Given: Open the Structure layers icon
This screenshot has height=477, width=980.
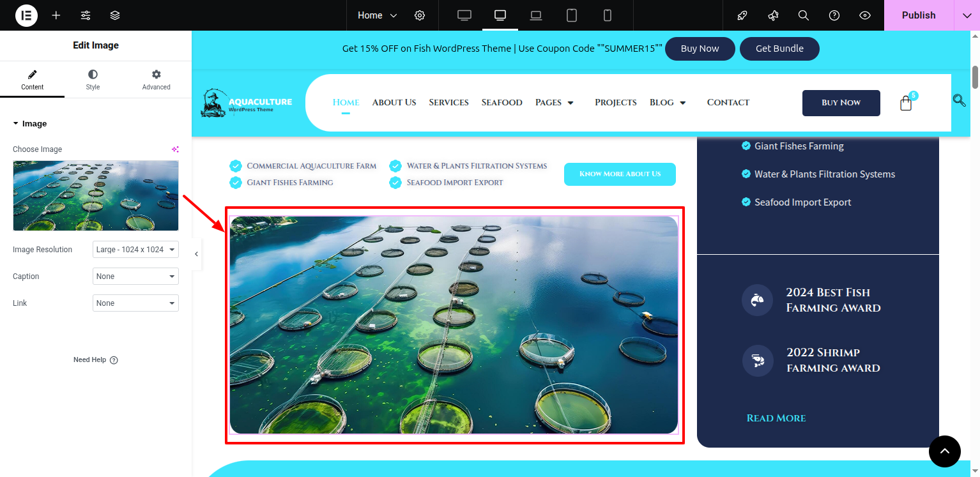Looking at the screenshot, I should 115,15.
